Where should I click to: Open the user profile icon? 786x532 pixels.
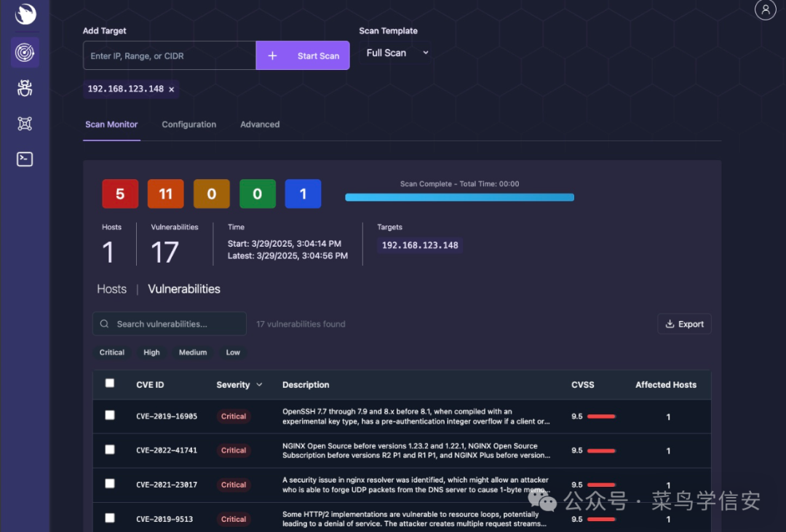pos(765,9)
